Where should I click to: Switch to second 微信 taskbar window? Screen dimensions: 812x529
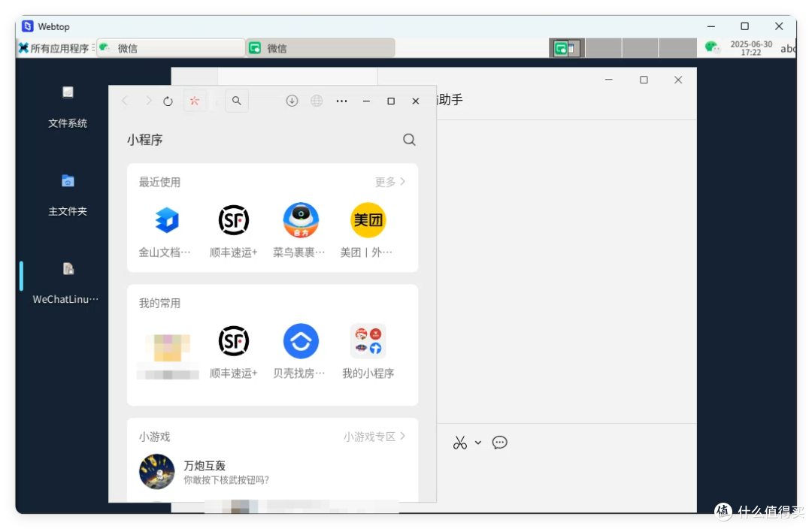click(x=320, y=48)
